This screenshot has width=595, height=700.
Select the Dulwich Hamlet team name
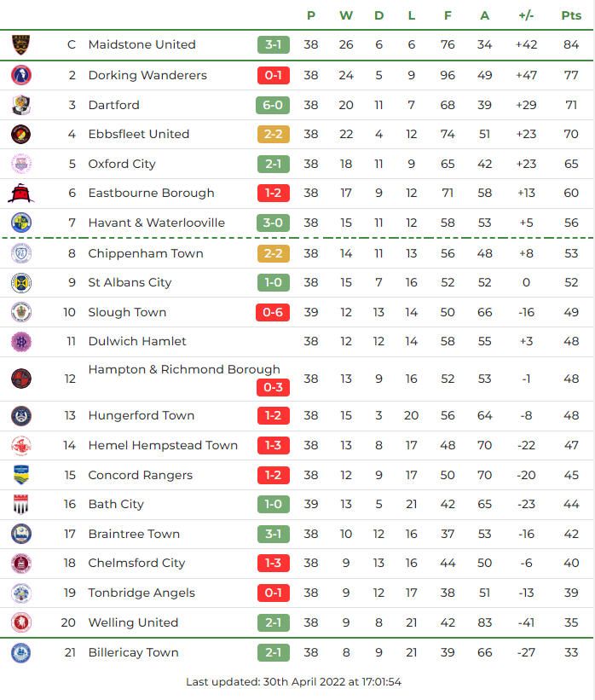137,341
